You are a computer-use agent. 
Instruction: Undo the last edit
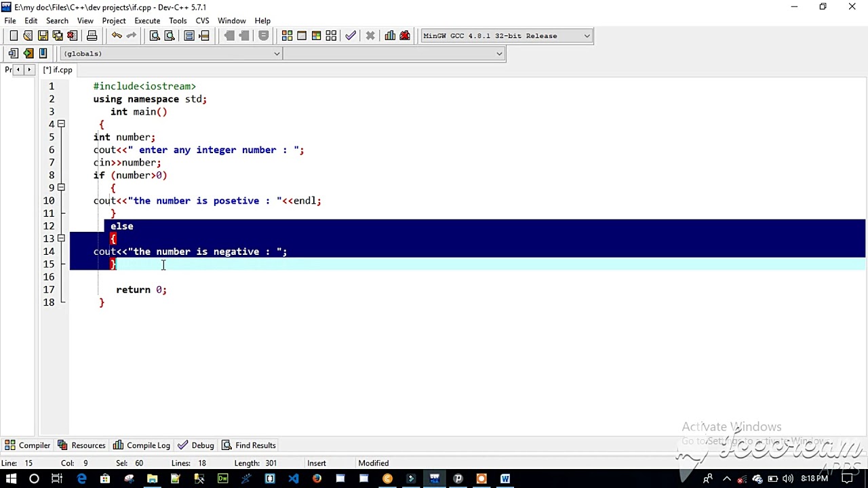tap(117, 36)
